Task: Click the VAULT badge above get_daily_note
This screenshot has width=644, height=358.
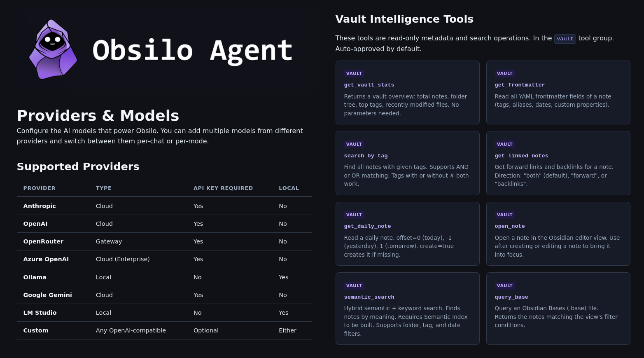Action: pos(354,215)
